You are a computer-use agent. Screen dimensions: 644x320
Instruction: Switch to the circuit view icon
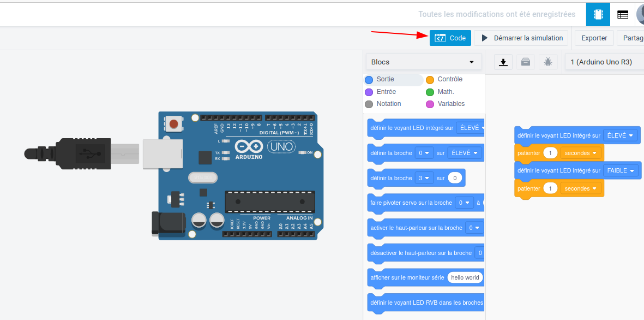598,15
